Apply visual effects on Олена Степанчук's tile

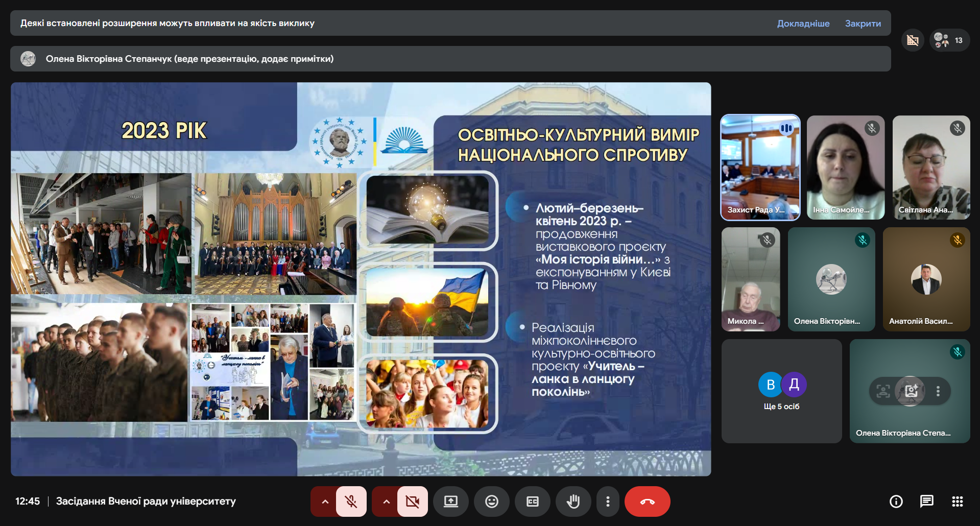point(911,391)
